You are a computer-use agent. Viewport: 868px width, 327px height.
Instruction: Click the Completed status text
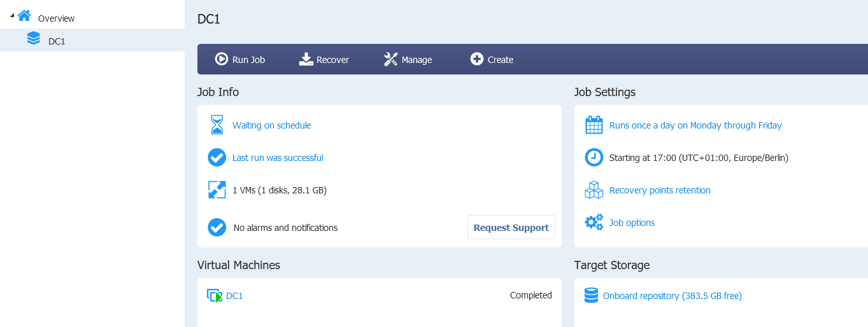coord(531,295)
